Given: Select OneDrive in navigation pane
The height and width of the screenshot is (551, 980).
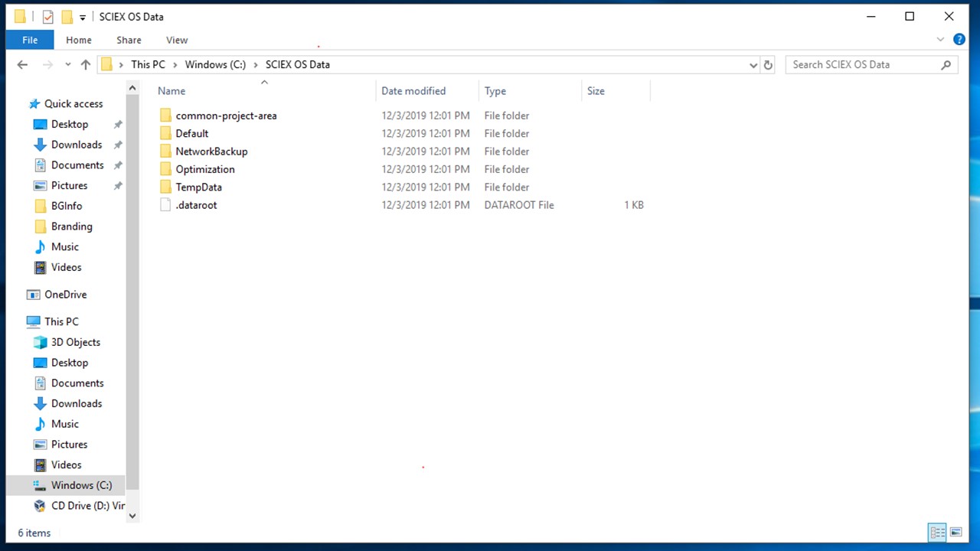Looking at the screenshot, I should 65,295.
